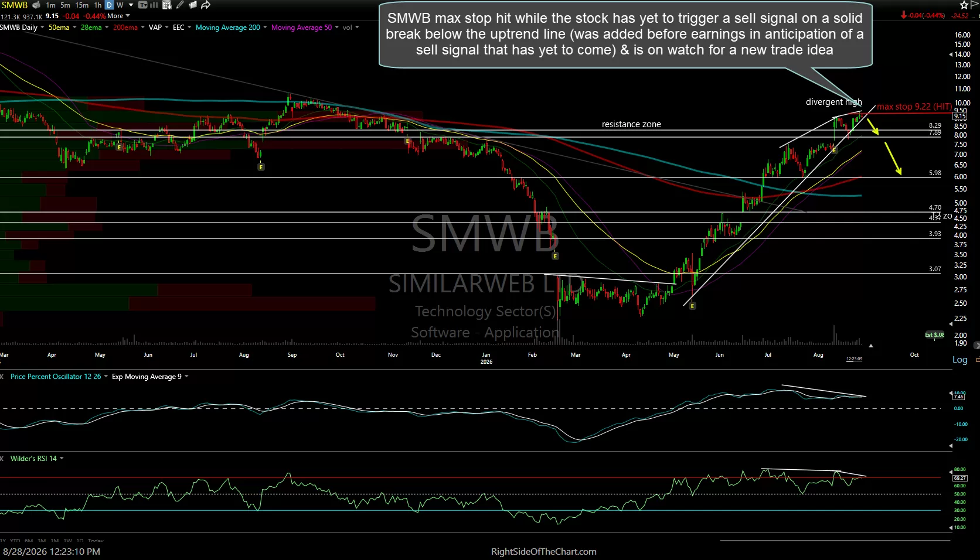Close the Price Percent Oscillator panel X
This screenshot has width=980, height=560.
[x=2, y=377]
